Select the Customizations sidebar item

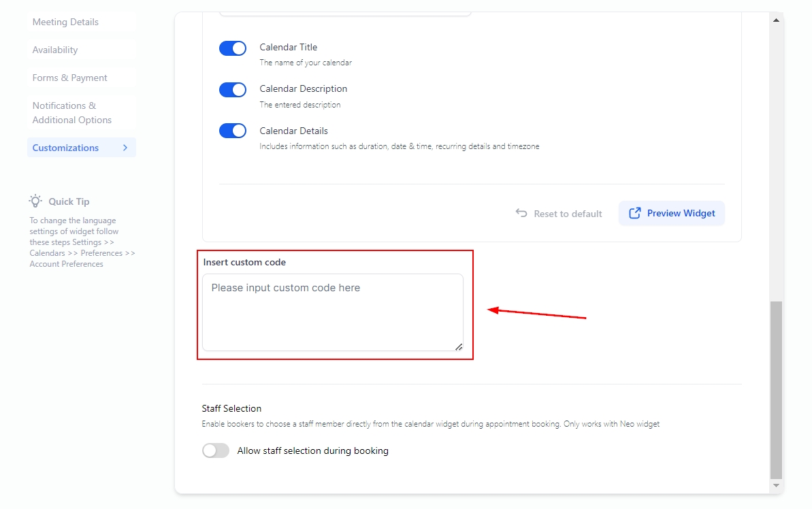coord(66,148)
